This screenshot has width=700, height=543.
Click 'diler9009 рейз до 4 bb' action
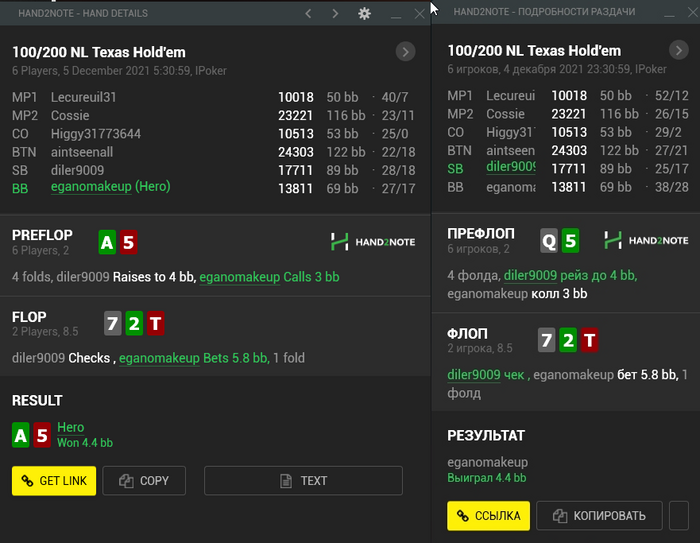coord(571,276)
